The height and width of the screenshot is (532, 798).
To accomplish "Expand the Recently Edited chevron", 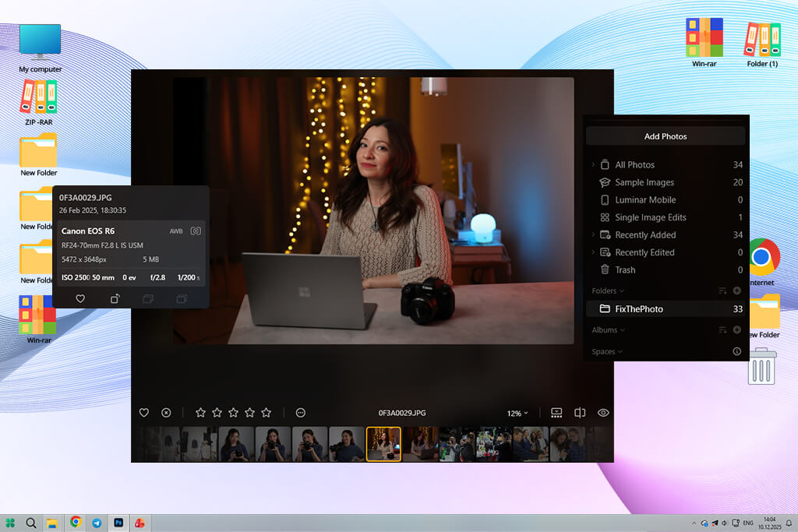I will pyautogui.click(x=593, y=252).
